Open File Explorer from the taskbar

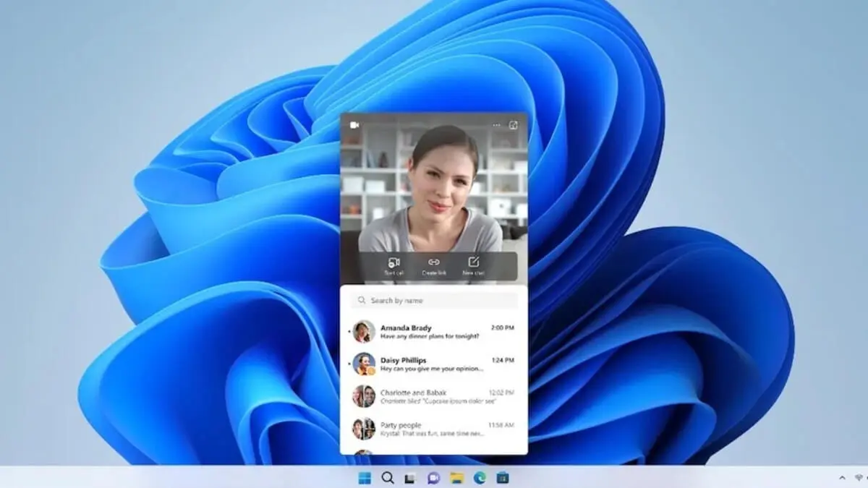tap(456, 478)
